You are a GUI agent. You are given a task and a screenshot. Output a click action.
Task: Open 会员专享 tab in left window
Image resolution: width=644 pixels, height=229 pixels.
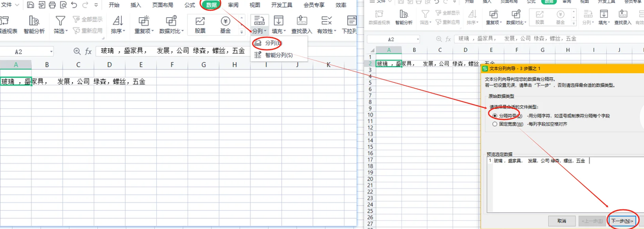coord(314,5)
